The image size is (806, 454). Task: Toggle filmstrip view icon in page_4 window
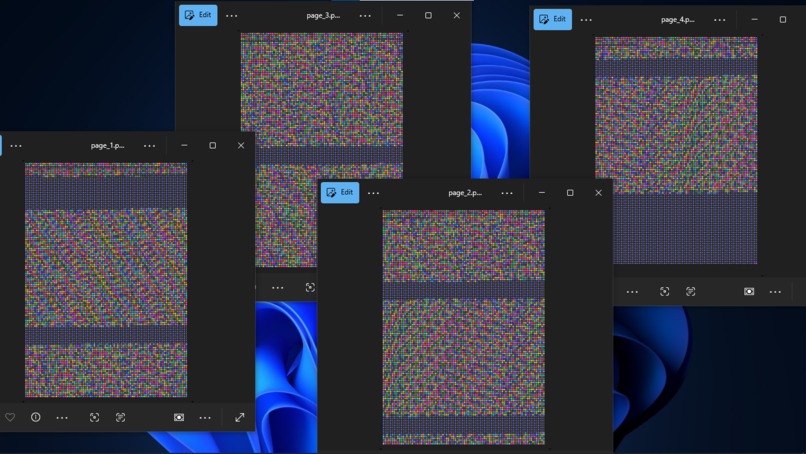point(749,292)
